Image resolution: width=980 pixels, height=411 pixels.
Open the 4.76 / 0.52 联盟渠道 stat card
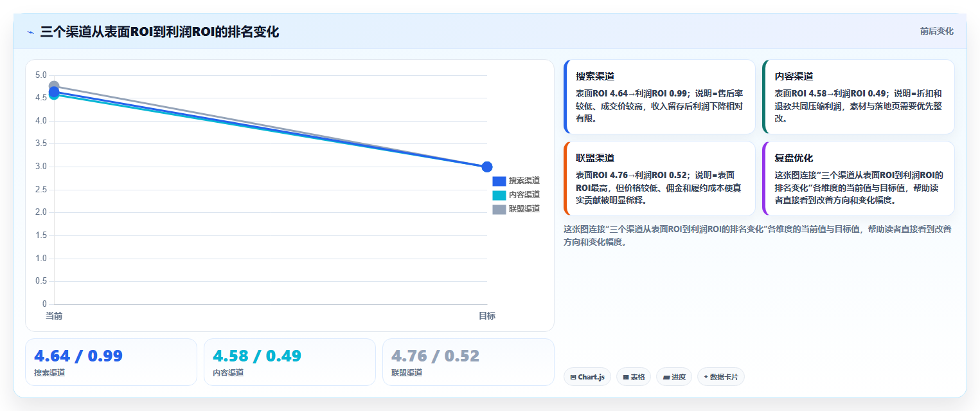(468, 362)
